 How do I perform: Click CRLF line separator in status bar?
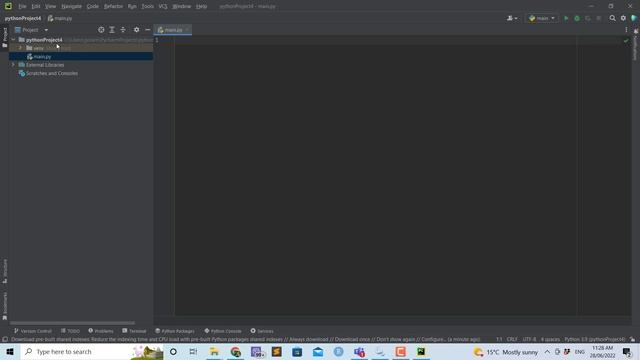(x=512, y=340)
